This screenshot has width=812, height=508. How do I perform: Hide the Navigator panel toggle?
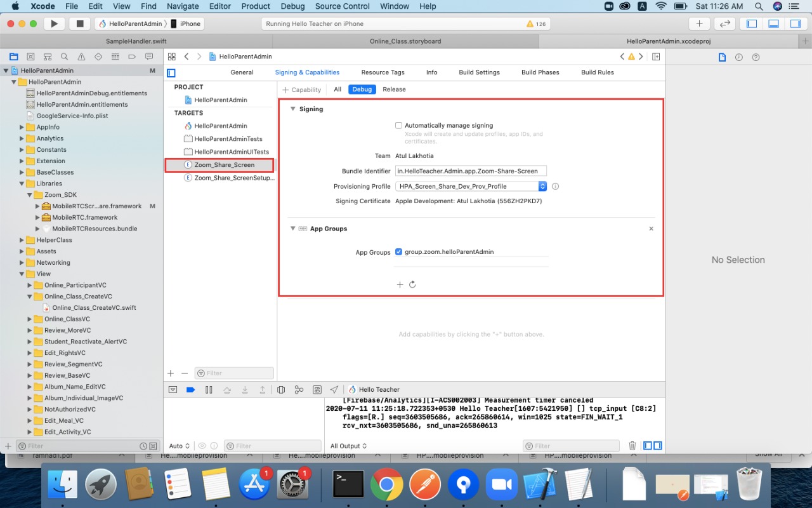pos(752,23)
